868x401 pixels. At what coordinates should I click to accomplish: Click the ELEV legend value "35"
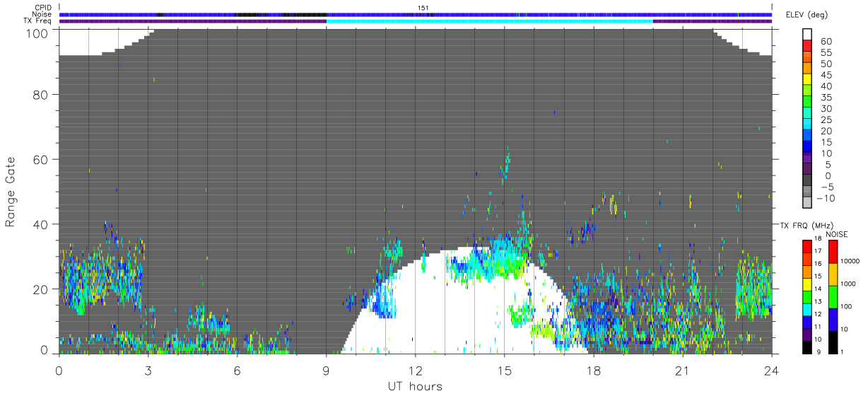coord(827,98)
